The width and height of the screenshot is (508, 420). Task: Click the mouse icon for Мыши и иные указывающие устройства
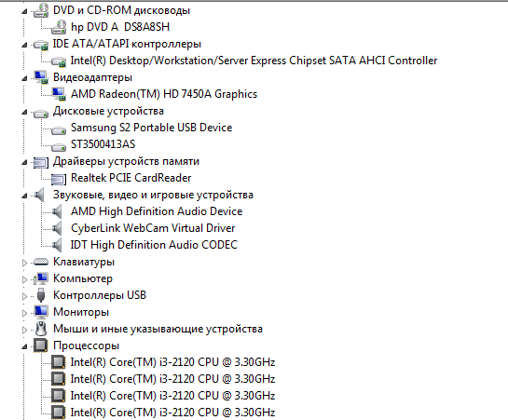pyautogui.click(x=41, y=329)
